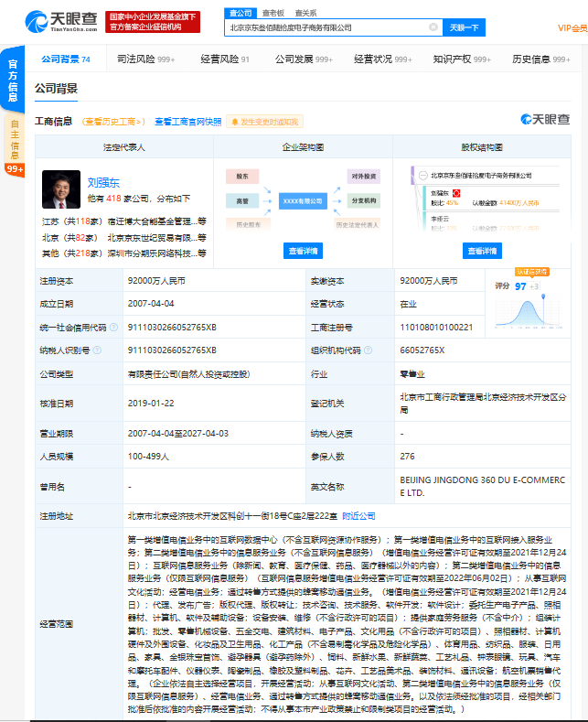This screenshot has height=722, width=588.
Task: Open the 查看历史工商 link
Action: click(x=113, y=122)
